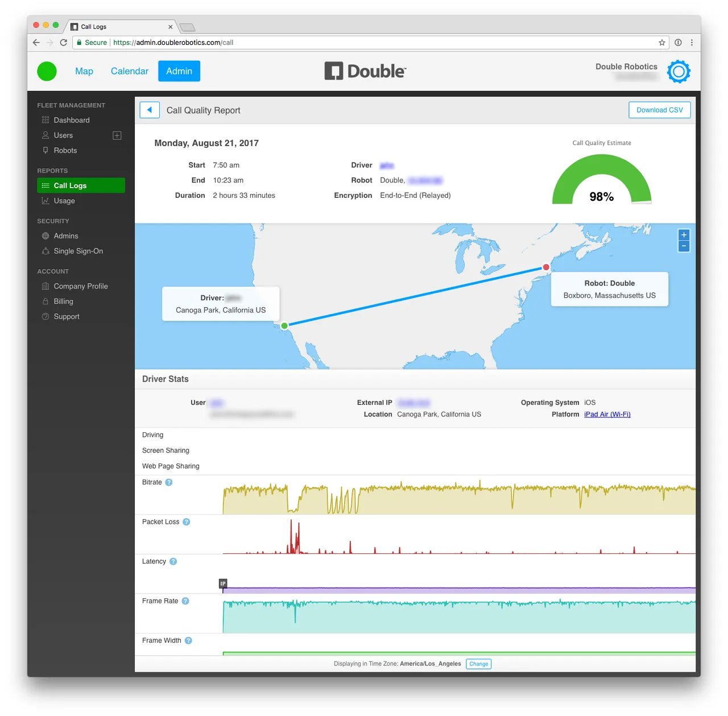Click the green status circle icon
Image resolution: width=728 pixels, height=716 pixels.
(x=47, y=71)
